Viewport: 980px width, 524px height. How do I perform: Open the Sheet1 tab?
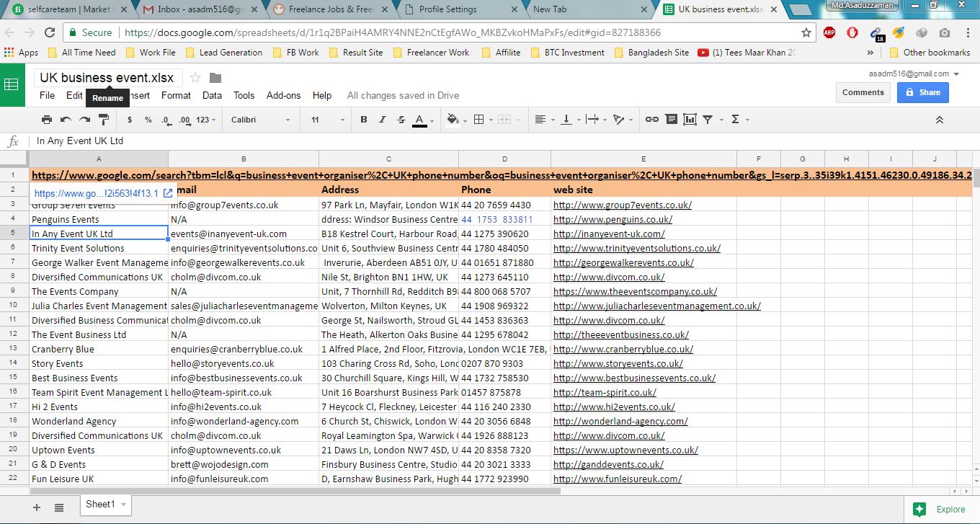point(105,505)
